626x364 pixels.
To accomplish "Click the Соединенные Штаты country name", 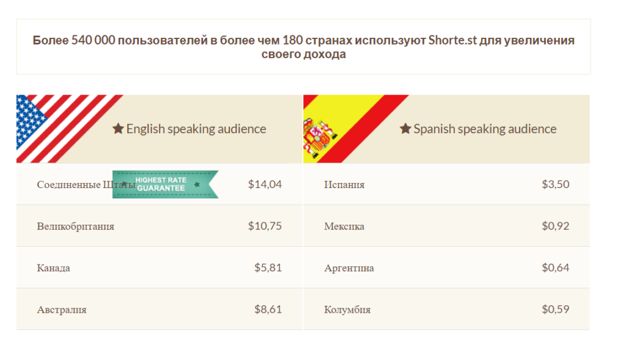I will (x=86, y=184).
